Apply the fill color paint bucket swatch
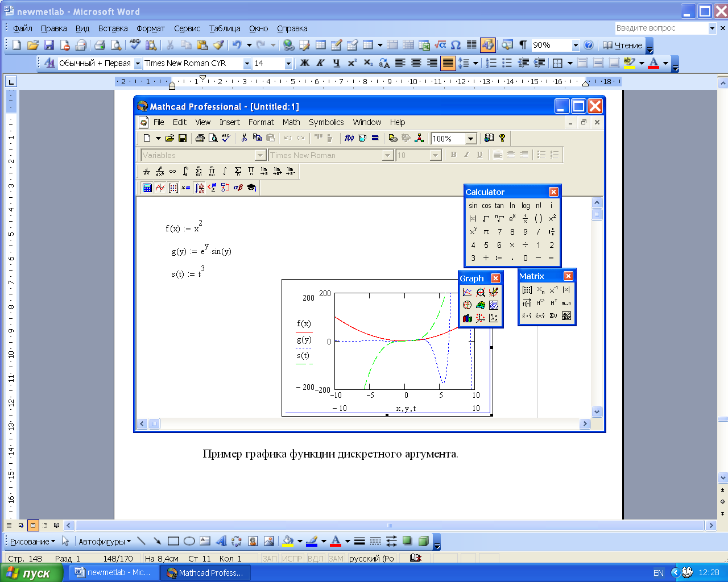This screenshot has width=728, height=582. tap(288, 541)
